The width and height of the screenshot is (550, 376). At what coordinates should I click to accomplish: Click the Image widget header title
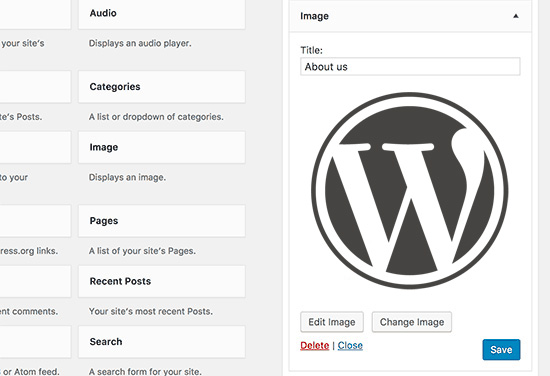tap(314, 16)
